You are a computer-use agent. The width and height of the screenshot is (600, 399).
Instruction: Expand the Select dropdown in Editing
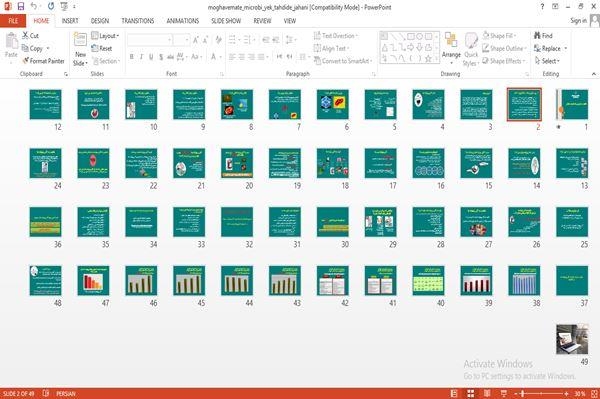pyautogui.click(x=548, y=61)
